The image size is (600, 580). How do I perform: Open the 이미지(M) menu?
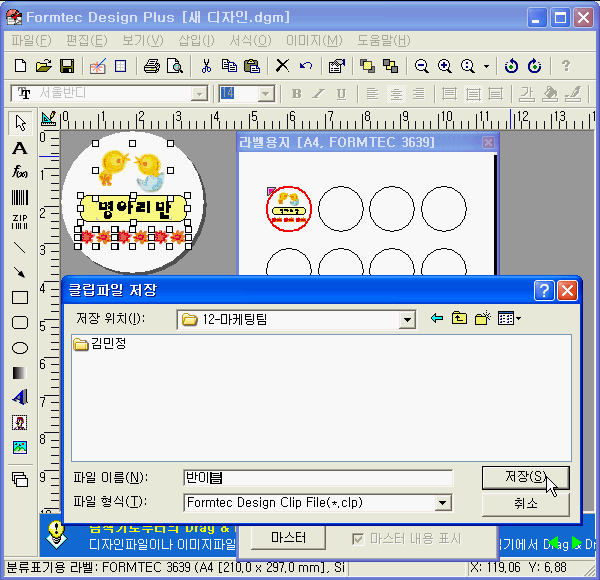314,40
